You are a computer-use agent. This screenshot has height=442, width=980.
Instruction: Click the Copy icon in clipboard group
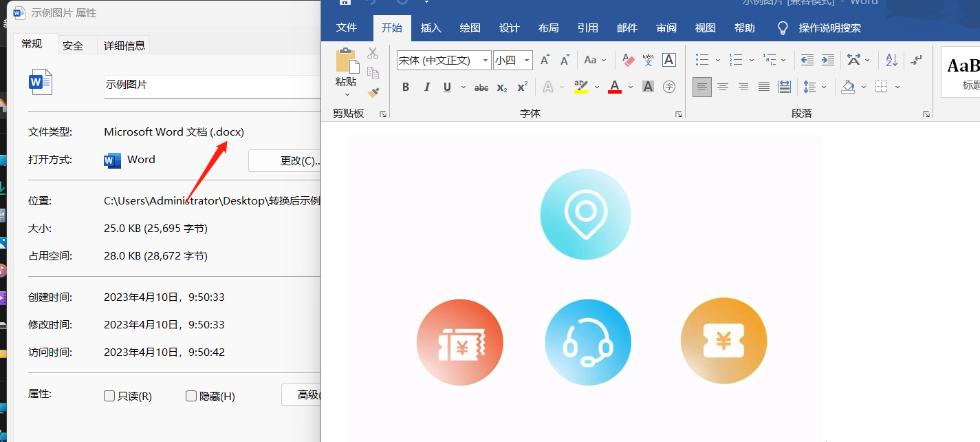click(x=372, y=72)
